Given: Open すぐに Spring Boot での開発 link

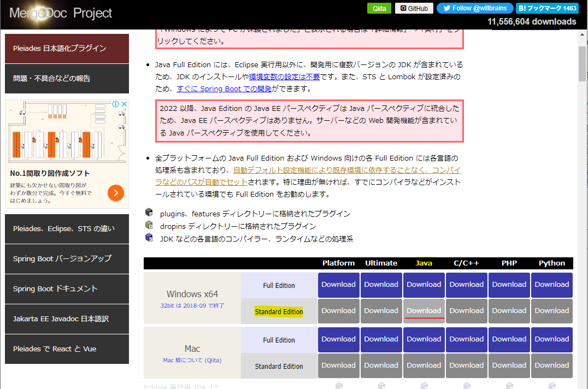Looking at the screenshot, I should tap(224, 89).
